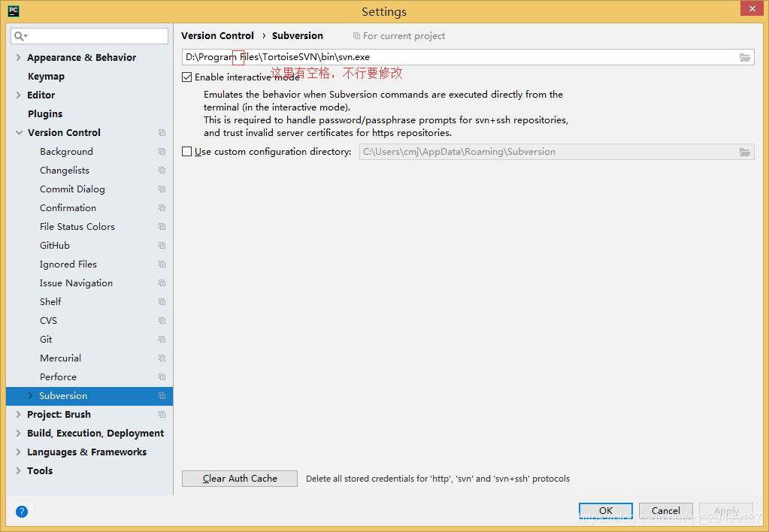This screenshot has width=769, height=532.
Task: Click project-level icon beside Shelf
Action: coord(162,302)
